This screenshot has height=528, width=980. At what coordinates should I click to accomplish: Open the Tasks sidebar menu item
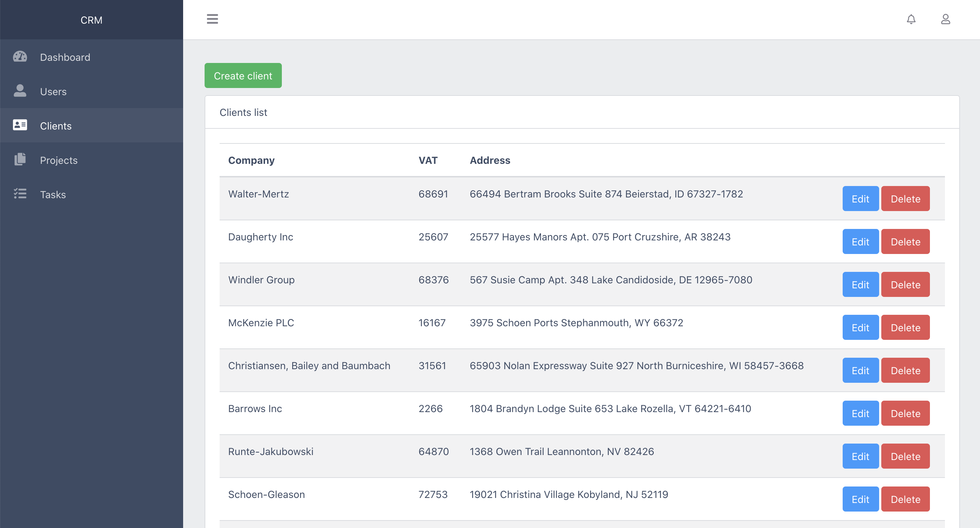[x=53, y=194]
